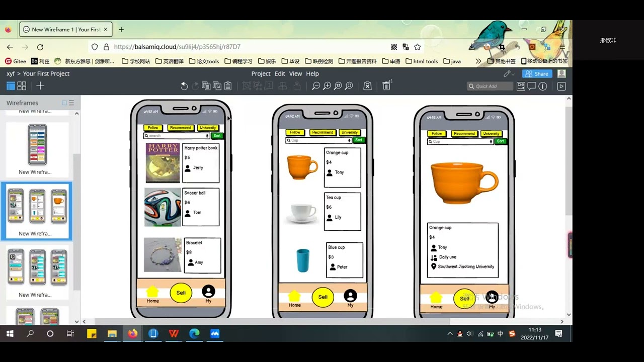The image size is (644, 362).
Task: Click the Lock icon in toolbar
Action: 297,86
